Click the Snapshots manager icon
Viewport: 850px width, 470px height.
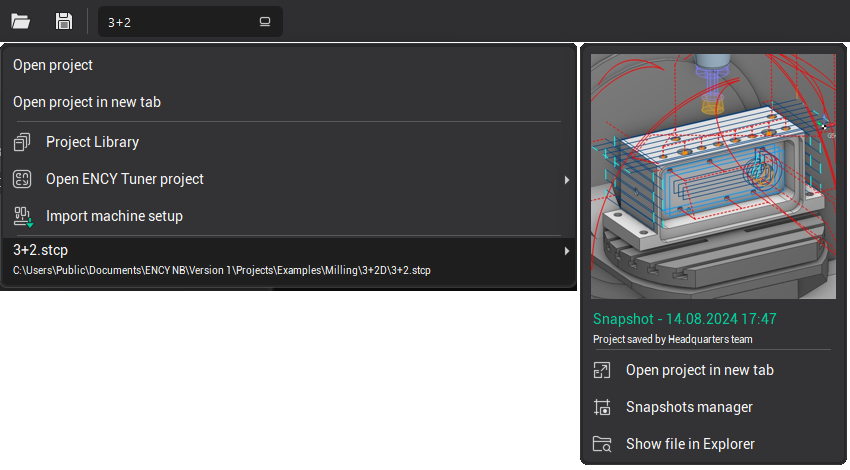601,407
